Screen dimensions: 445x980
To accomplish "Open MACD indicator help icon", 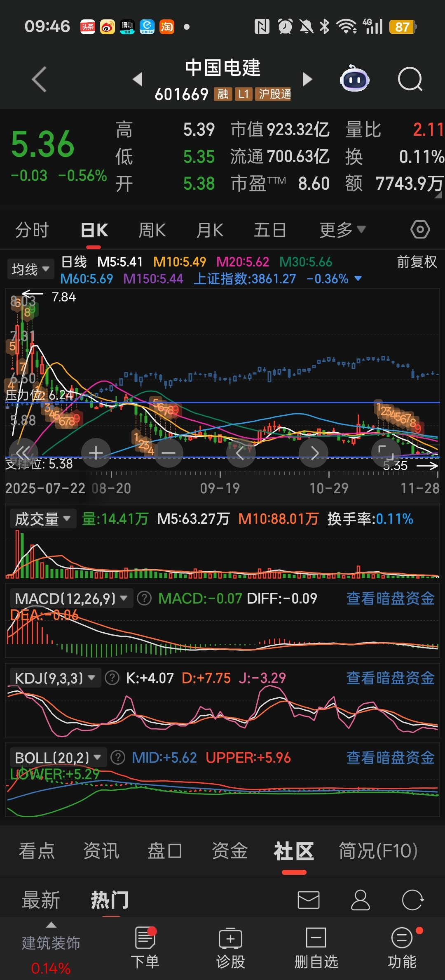I will click(144, 598).
